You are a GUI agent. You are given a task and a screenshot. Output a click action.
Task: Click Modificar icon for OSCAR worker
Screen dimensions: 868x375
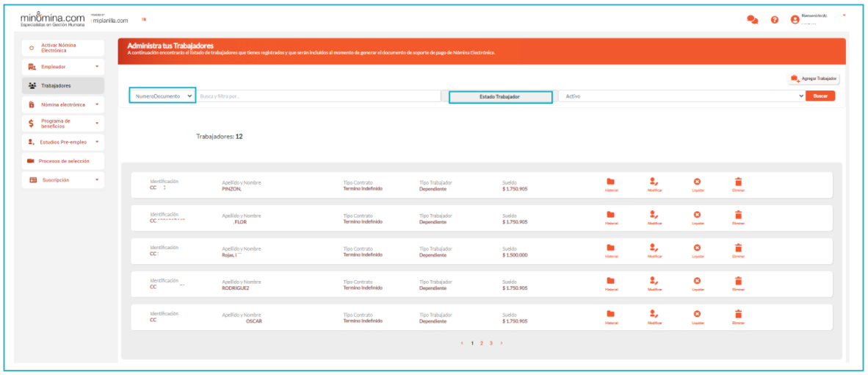[654, 314]
